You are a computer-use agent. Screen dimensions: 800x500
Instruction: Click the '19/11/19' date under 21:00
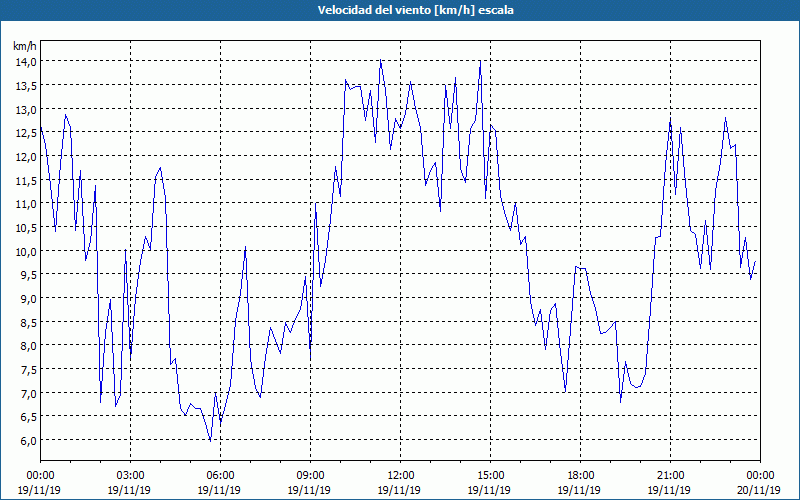pos(669,490)
